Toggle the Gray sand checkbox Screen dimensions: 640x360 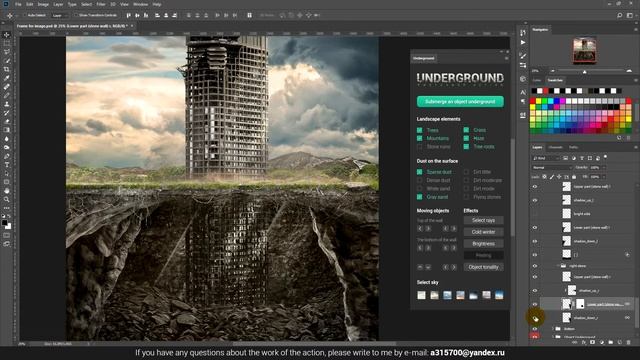click(x=420, y=197)
